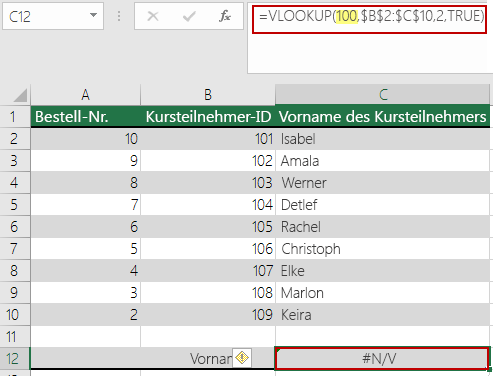Select cell with order number 10
The width and height of the screenshot is (493, 376).
pyautogui.click(x=86, y=139)
